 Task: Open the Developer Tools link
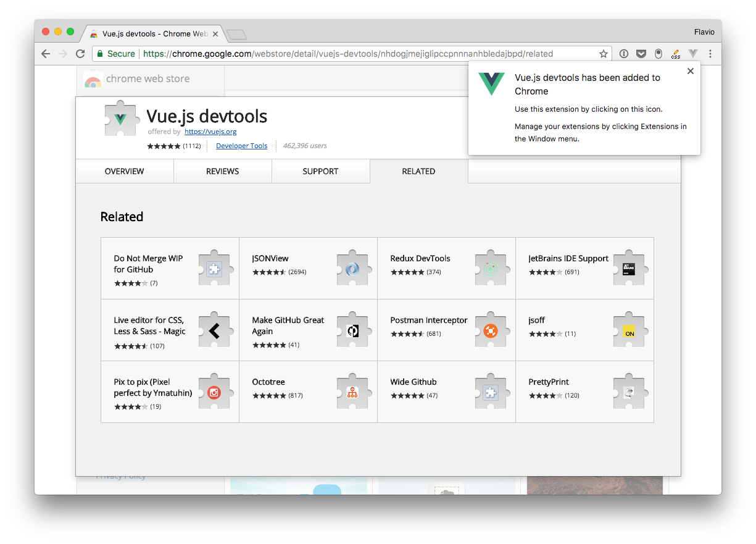coord(241,146)
